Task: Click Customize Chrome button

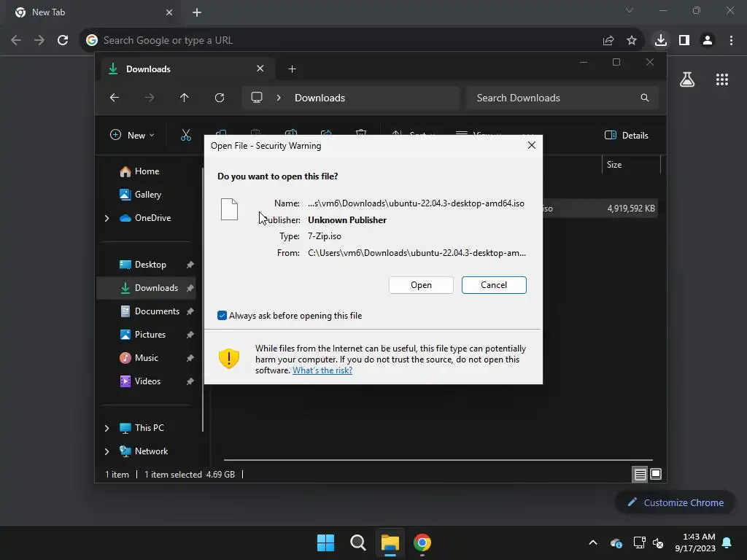Action: click(x=675, y=502)
